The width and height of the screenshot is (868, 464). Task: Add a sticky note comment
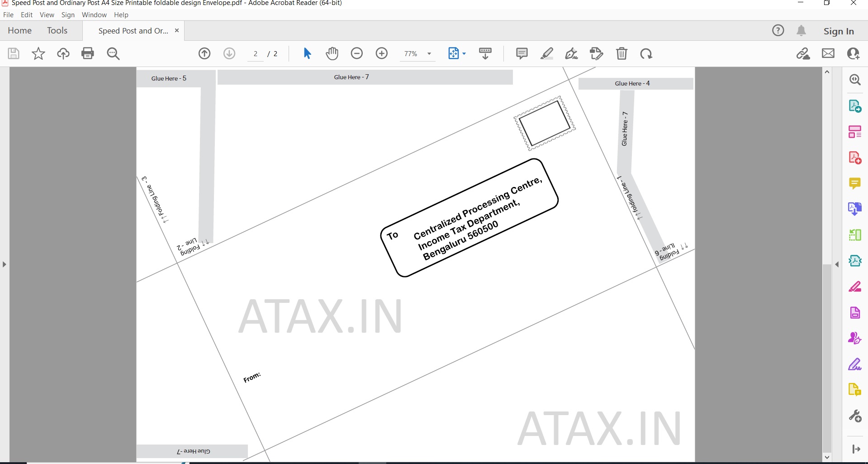522,53
